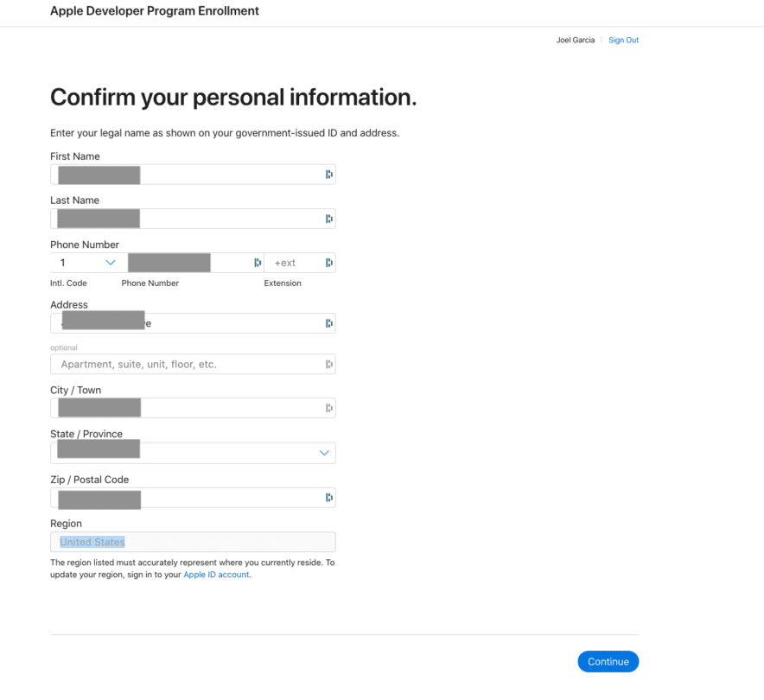
Task: Open the Intl. Code dropdown
Action: [89, 263]
